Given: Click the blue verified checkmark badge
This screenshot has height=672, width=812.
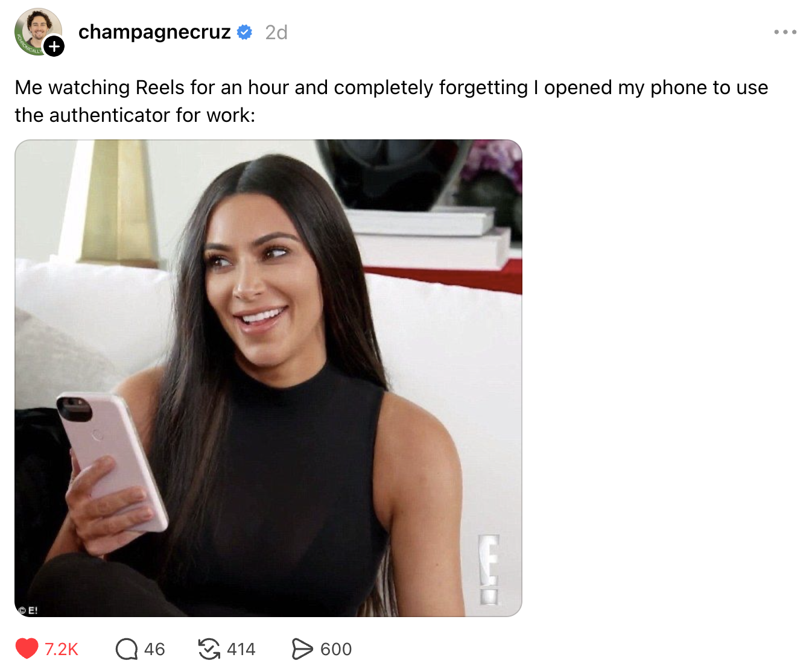Looking at the screenshot, I should (244, 32).
